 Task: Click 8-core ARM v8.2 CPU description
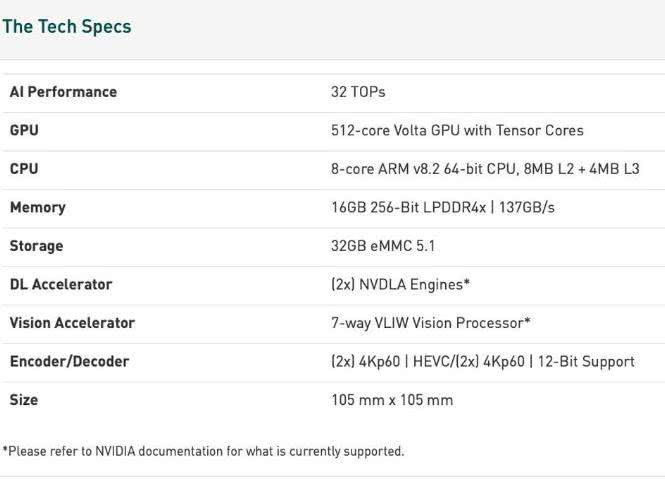(x=485, y=169)
